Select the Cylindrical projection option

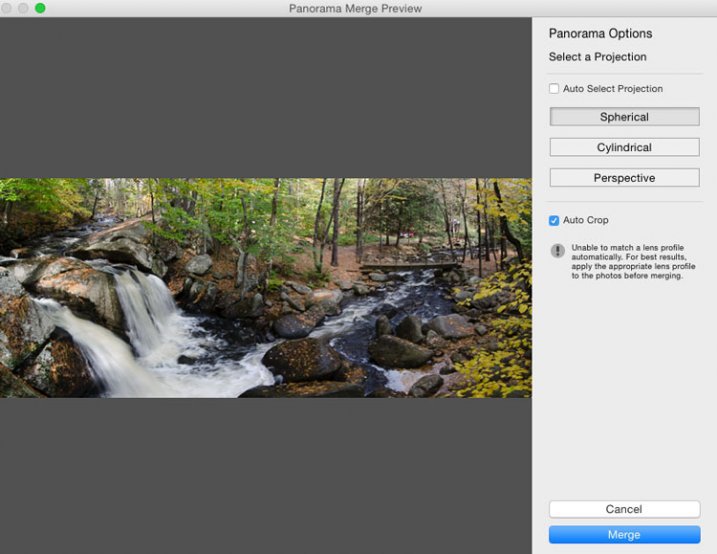624,147
